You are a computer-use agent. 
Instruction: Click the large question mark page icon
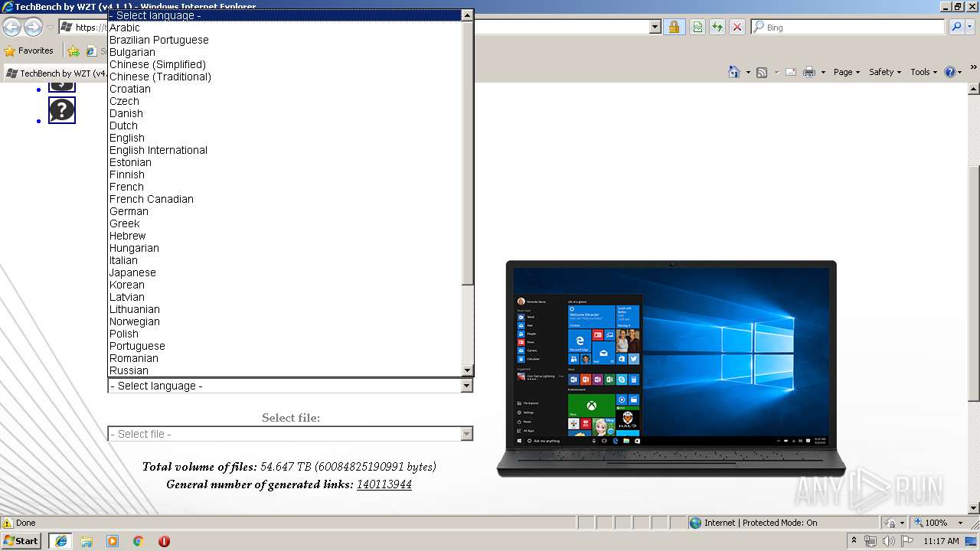pos(62,110)
